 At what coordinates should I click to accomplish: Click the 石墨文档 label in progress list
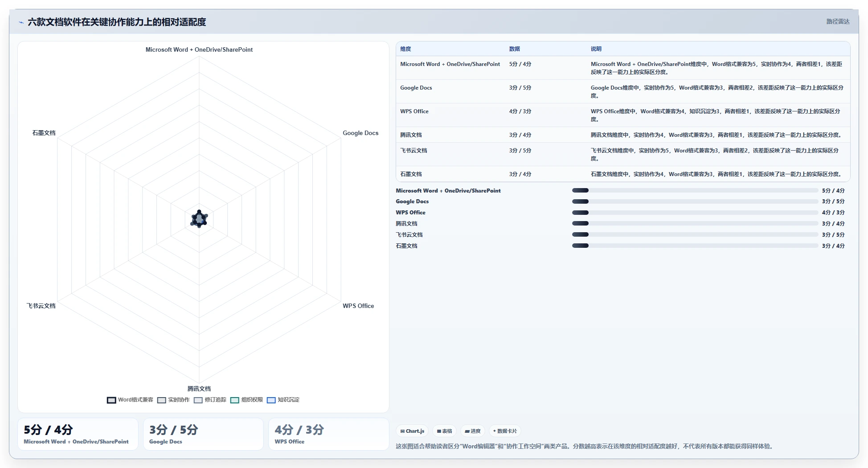click(x=406, y=246)
